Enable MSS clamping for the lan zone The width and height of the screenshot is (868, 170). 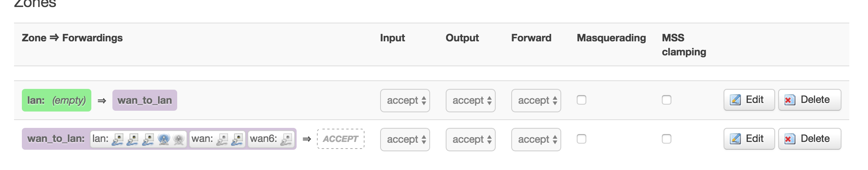pyautogui.click(x=667, y=100)
